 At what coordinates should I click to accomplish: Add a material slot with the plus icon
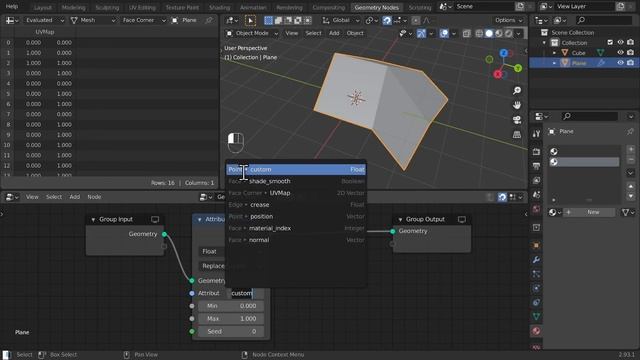(x=631, y=149)
